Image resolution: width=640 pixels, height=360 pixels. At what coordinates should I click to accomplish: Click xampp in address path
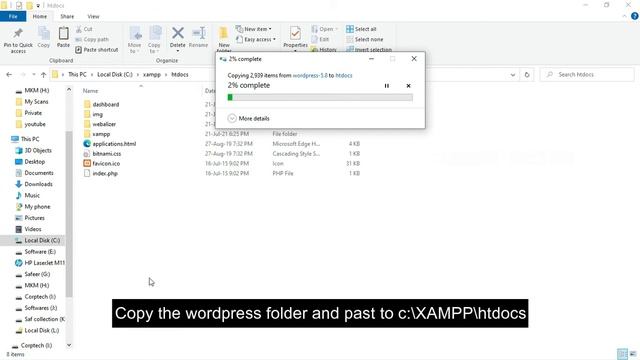point(152,75)
